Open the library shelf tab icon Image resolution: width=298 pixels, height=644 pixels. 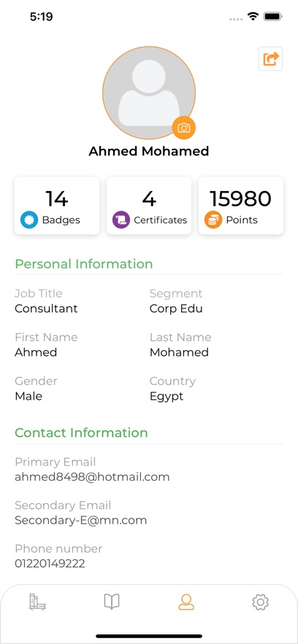coord(37,602)
